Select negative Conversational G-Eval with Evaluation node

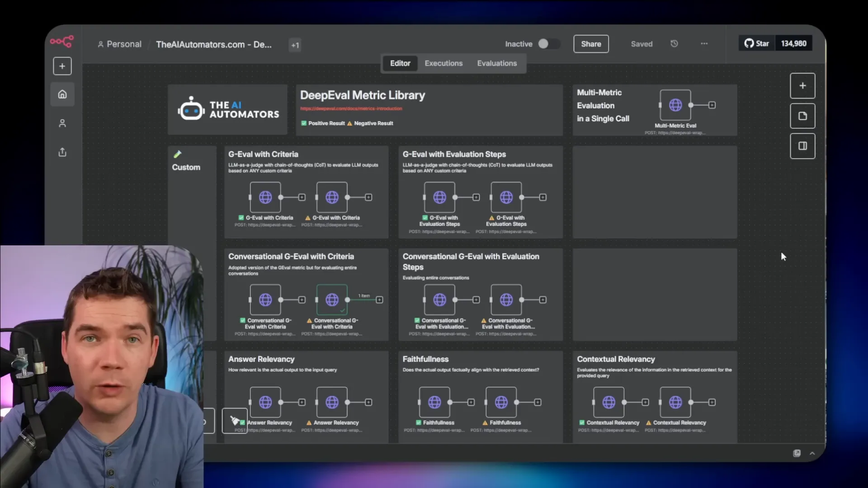point(506,300)
